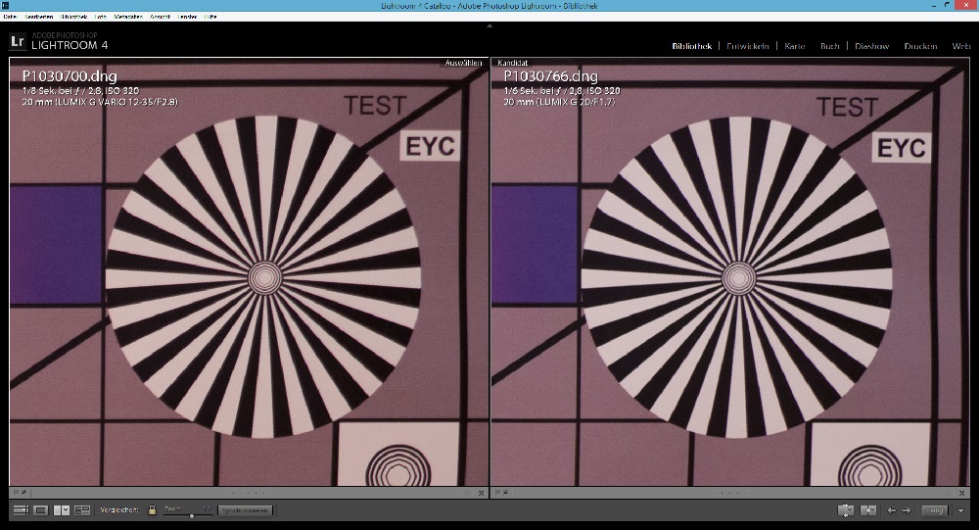This screenshot has height=530, width=980.
Task: Select next photo with right arrow
Action: click(906, 510)
